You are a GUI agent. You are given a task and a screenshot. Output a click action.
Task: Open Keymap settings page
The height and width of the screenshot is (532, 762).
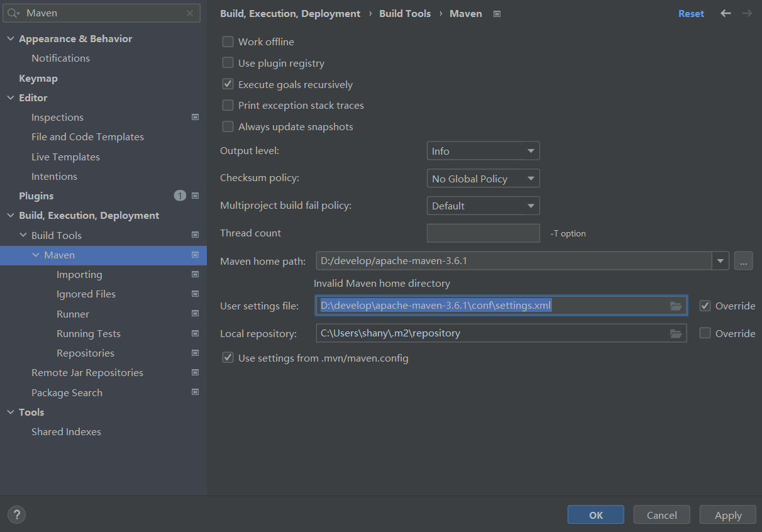tap(38, 78)
